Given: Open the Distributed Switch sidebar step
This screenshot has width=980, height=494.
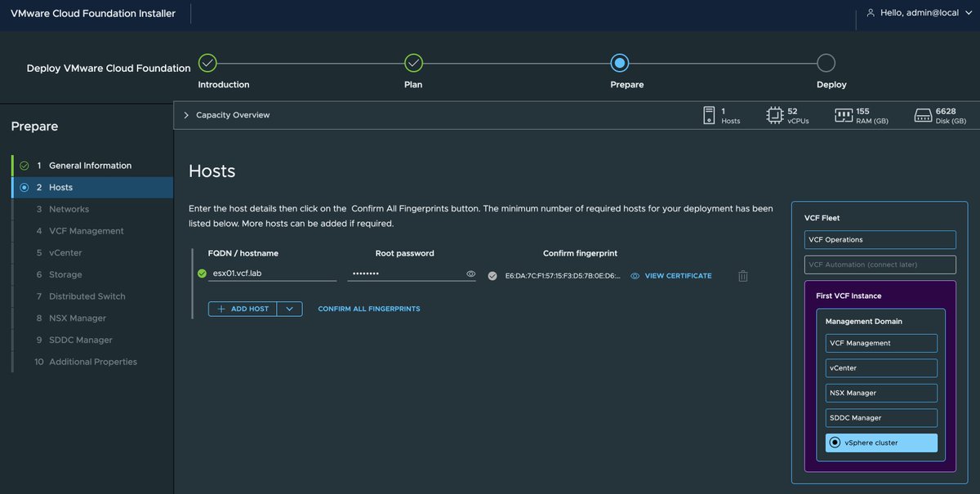Looking at the screenshot, I should [x=92, y=296].
